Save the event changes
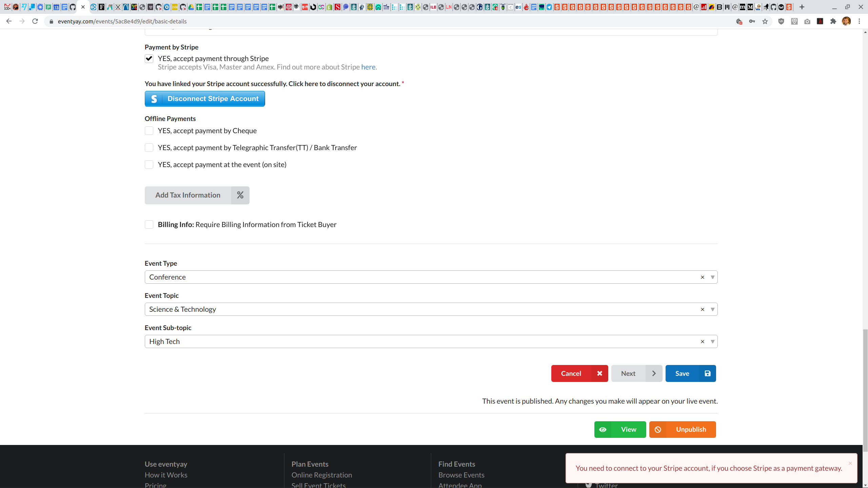 pyautogui.click(x=690, y=373)
